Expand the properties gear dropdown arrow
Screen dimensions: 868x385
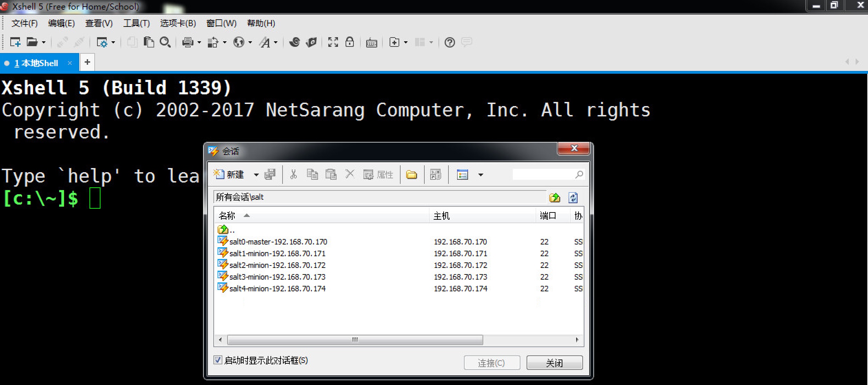point(113,42)
